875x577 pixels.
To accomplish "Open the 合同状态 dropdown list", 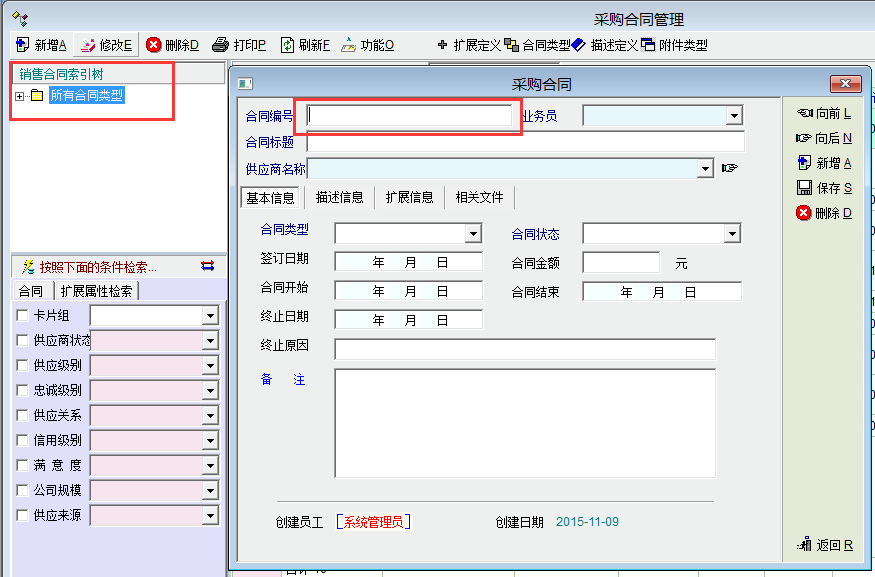I will (733, 234).
